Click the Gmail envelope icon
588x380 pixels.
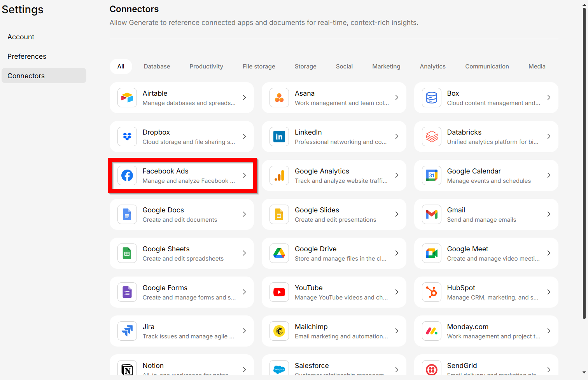click(x=432, y=214)
